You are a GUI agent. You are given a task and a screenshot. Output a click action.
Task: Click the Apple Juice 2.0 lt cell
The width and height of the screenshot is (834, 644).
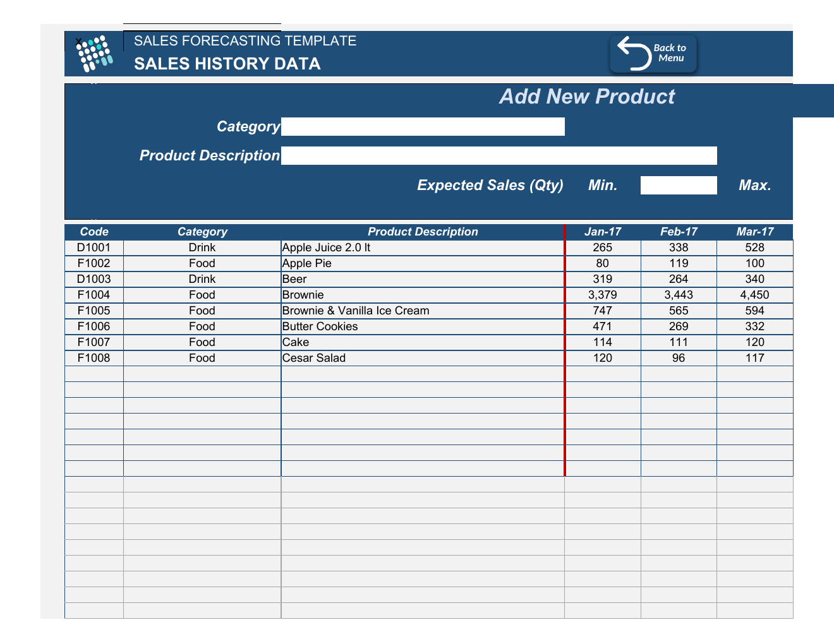(x=423, y=247)
